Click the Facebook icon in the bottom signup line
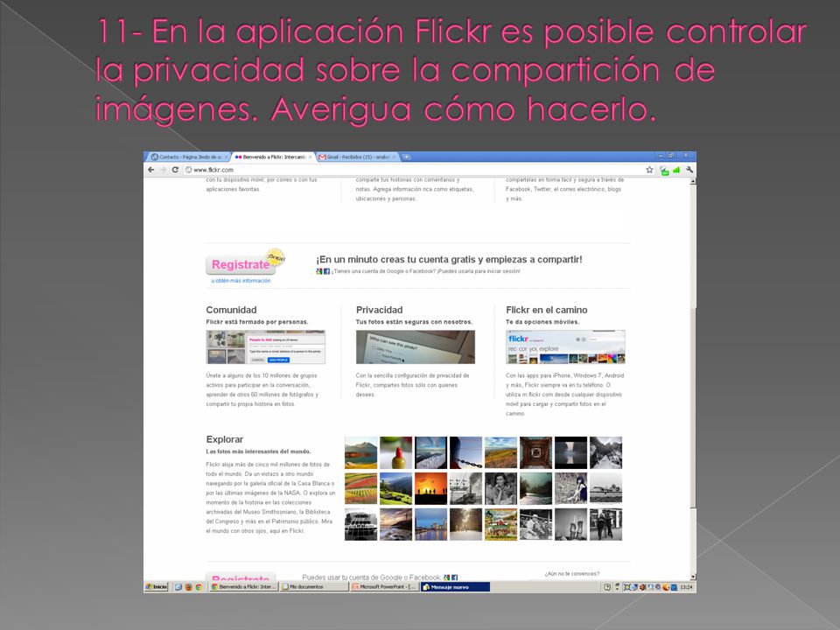This screenshot has width=840, height=630. coord(454,577)
